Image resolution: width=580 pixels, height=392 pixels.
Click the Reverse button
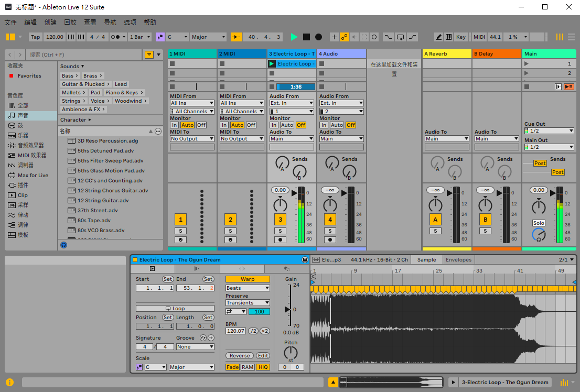click(240, 356)
